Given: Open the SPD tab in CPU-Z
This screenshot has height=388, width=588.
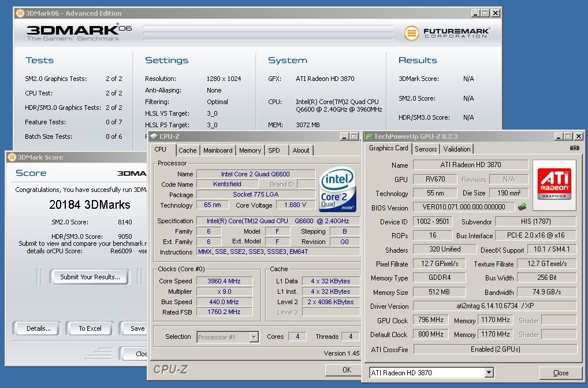Looking at the screenshot, I should click(274, 150).
